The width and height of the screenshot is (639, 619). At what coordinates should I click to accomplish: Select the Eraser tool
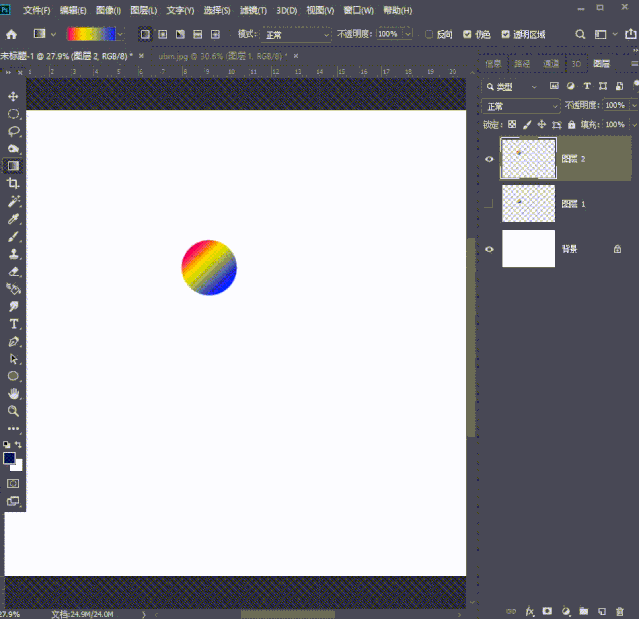14,271
